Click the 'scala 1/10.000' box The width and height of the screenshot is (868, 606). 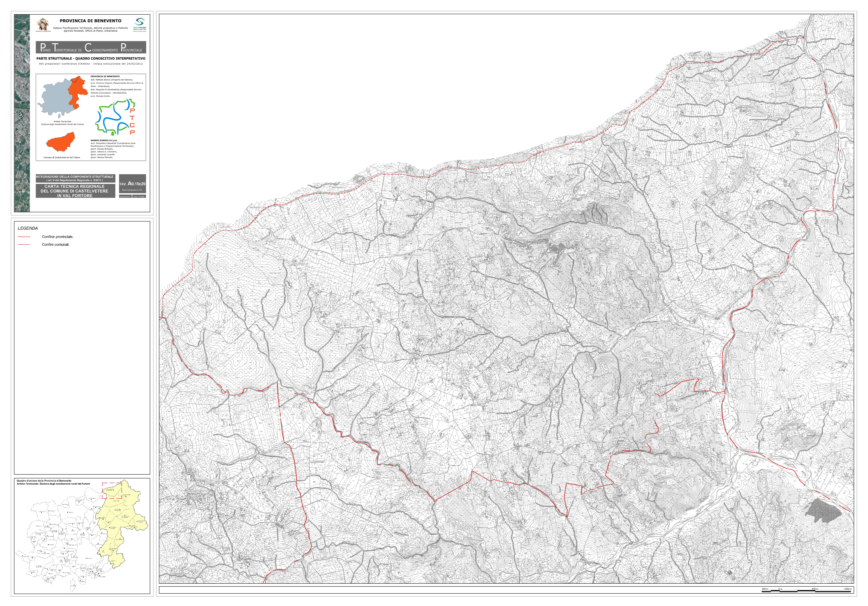139,196
